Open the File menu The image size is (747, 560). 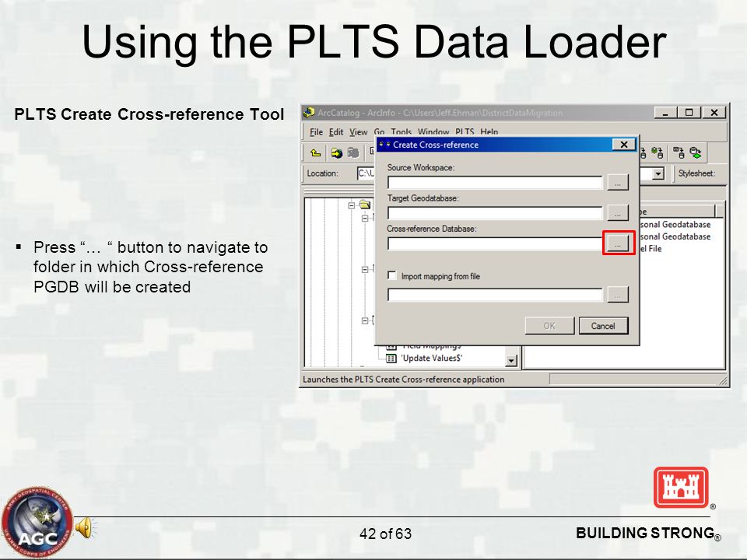[317, 132]
